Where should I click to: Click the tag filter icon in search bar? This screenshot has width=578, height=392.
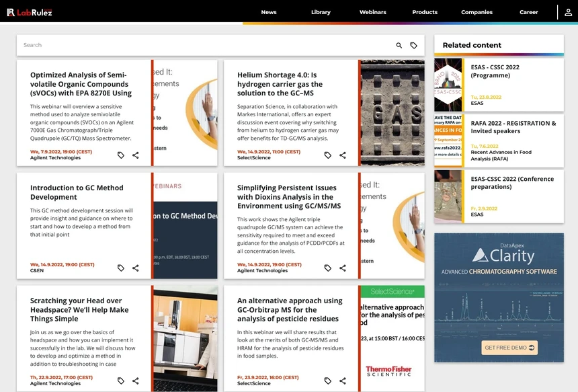click(x=413, y=45)
